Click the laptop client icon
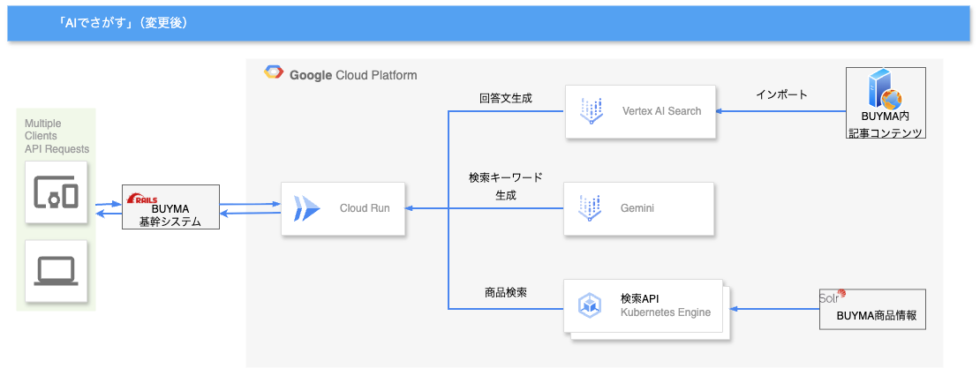Image resolution: width=980 pixels, height=376 pixels. [x=57, y=271]
